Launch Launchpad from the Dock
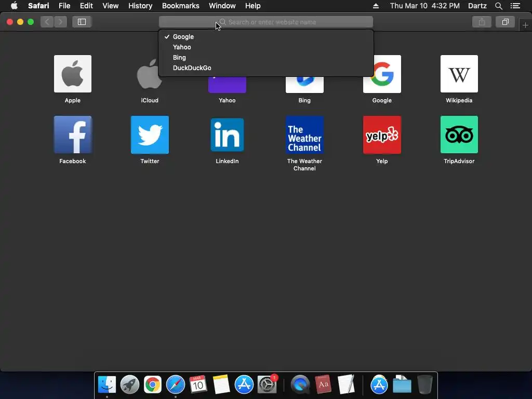Image resolution: width=532 pixels, height=399 pixels. (x=130, y=385)
